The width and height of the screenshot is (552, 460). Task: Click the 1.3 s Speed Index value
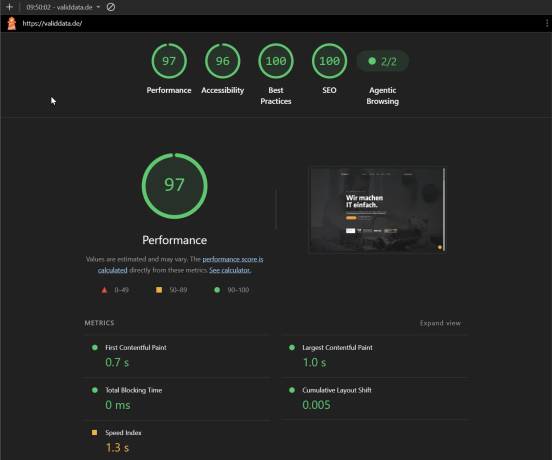[x=117, y=447]
